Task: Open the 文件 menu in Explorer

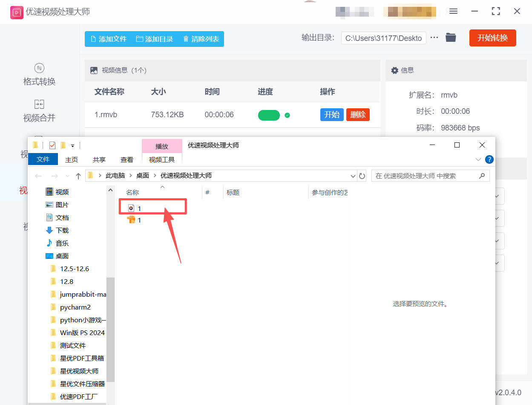Action: click(x=43, y=159)
